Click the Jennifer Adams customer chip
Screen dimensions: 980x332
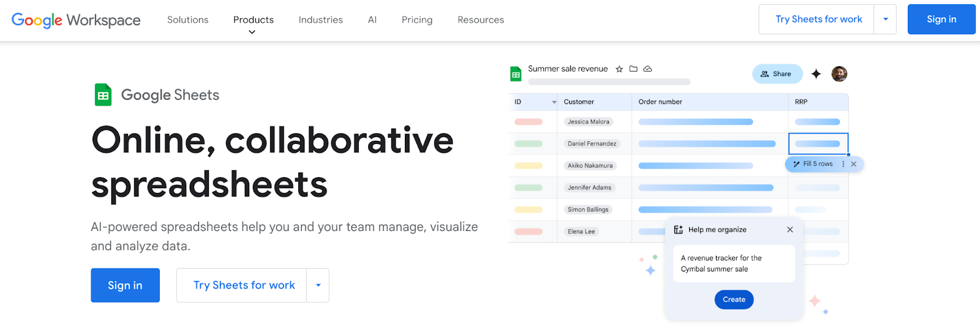click(x=590, y=188)
